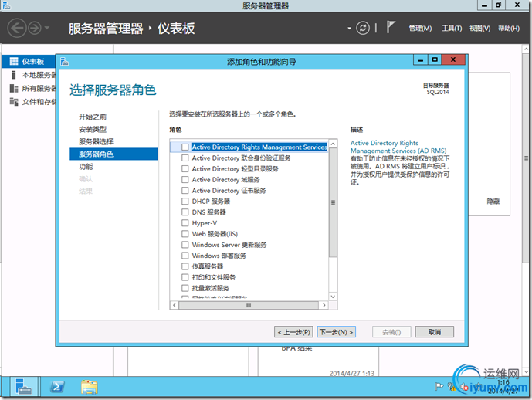Click roles list scroll left arrow
This screenshot has height=400, width=532.
click(175, 305)
